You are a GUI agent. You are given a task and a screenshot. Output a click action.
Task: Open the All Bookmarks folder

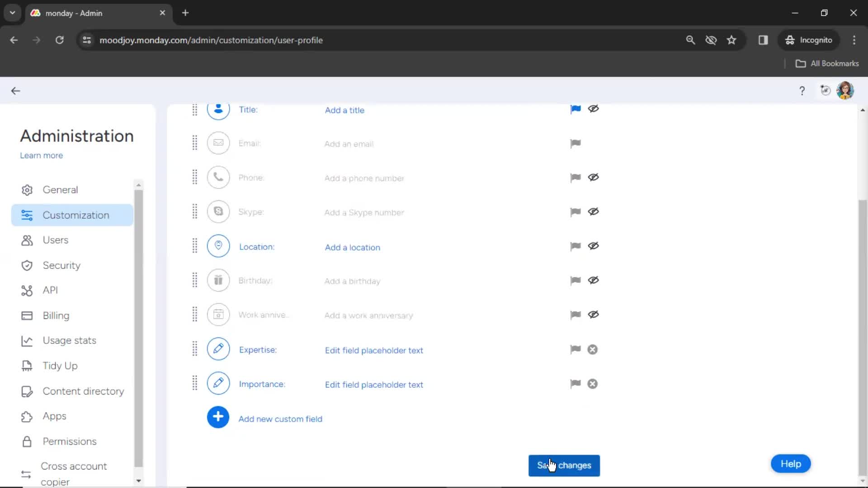click(827, 64)
